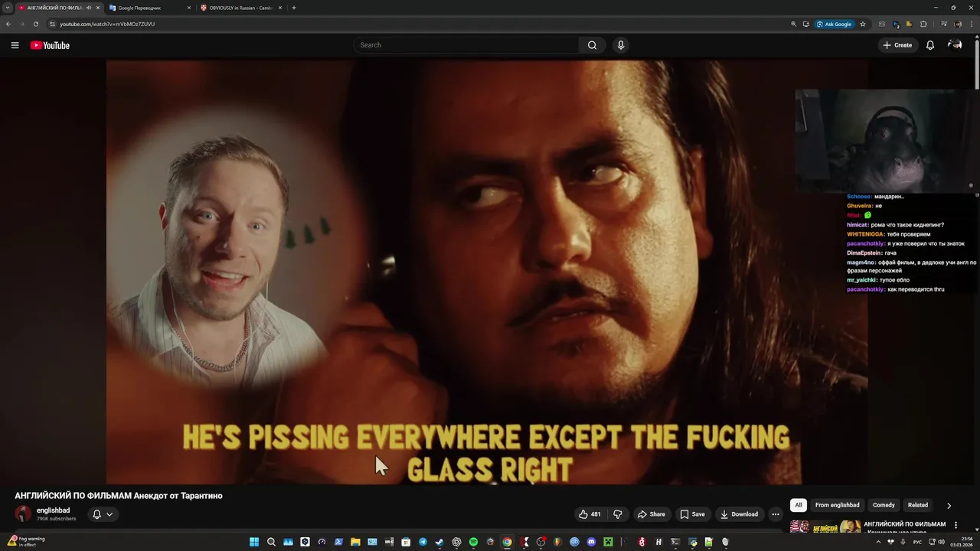
Task: Show hidden system tray icons chevron
Action: (x=878, y=542)
